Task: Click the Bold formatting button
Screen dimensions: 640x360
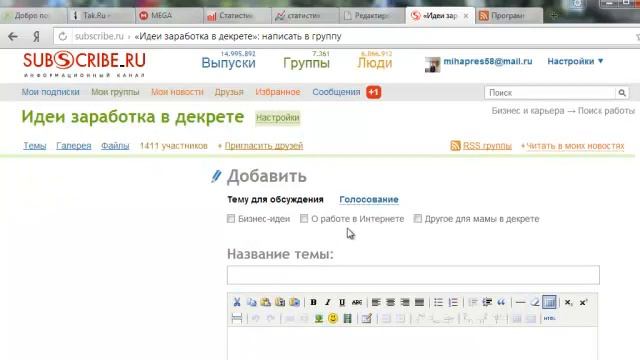Action: [313, 302]
